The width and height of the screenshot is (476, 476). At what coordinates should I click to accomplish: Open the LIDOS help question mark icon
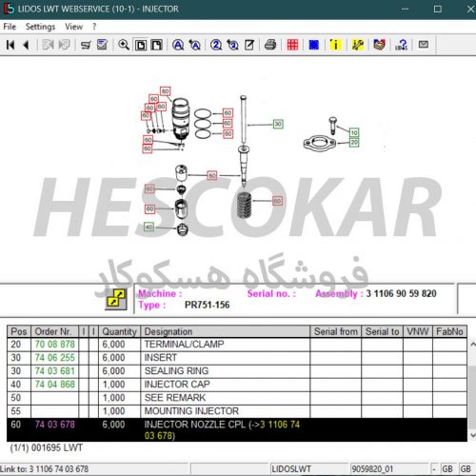pyautogui.click(x=401, y=45)
